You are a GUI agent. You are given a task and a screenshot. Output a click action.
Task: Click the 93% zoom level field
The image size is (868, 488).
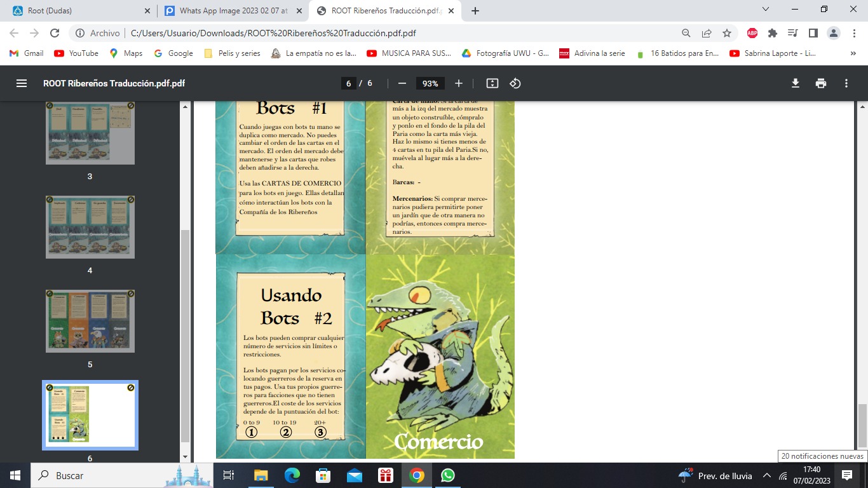pos(430,83)
